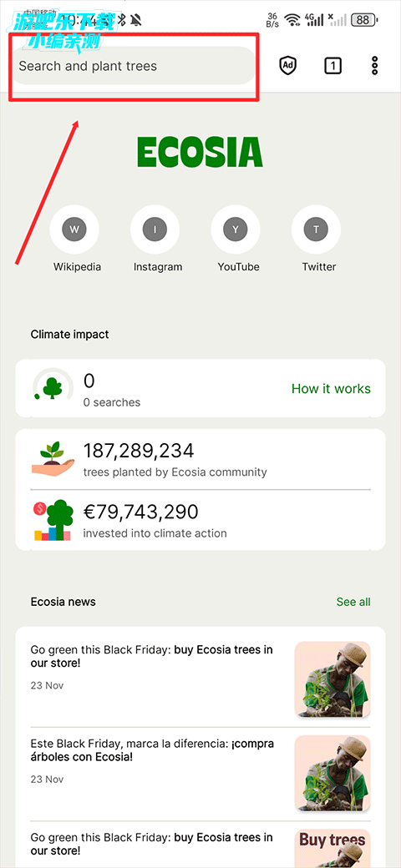
Task: Open the YouTube shortcut icon
Action: click(x=236, y=230)
